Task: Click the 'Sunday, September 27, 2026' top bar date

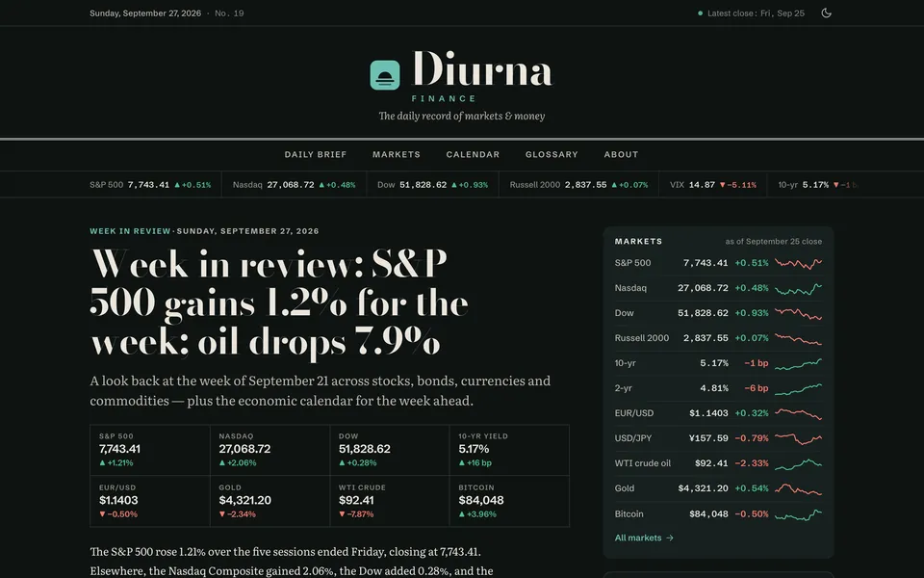Action: coord(145,13)
